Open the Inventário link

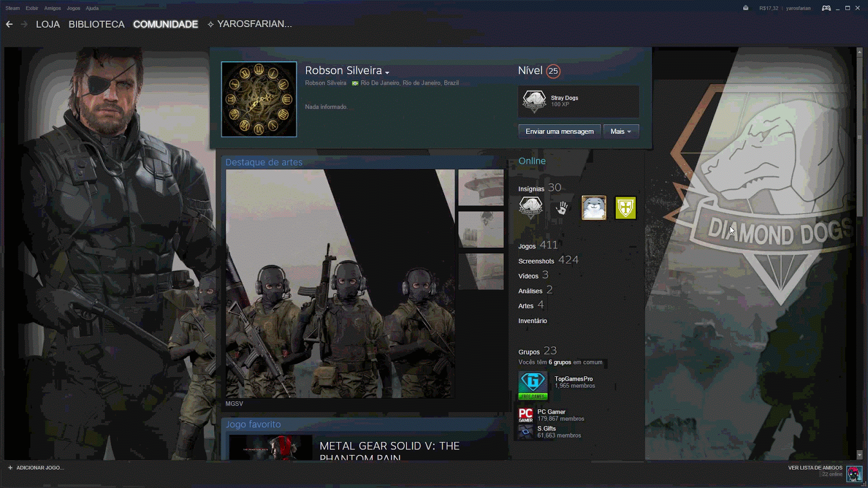click(x=533, y=321)
